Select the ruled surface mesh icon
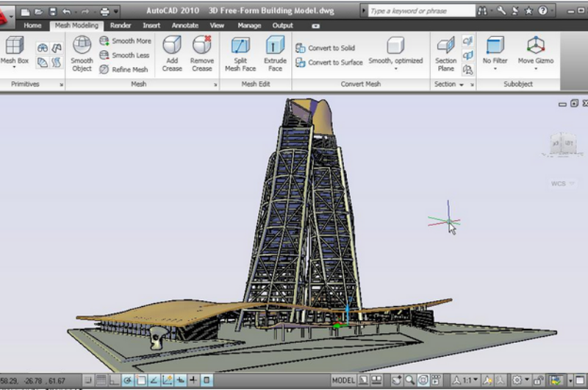This screenshot has width=588, height=390. [43, 62]
